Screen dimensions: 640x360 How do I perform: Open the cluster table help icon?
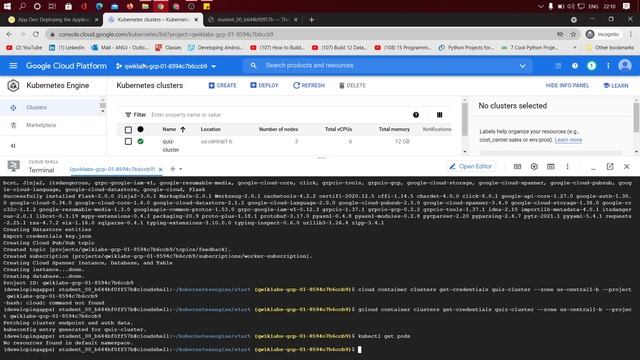point(416,115)
